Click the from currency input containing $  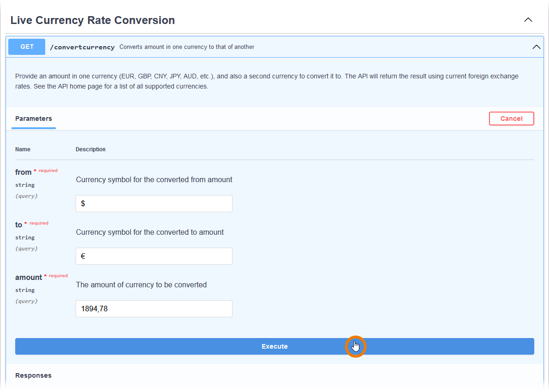click(154, 203)
